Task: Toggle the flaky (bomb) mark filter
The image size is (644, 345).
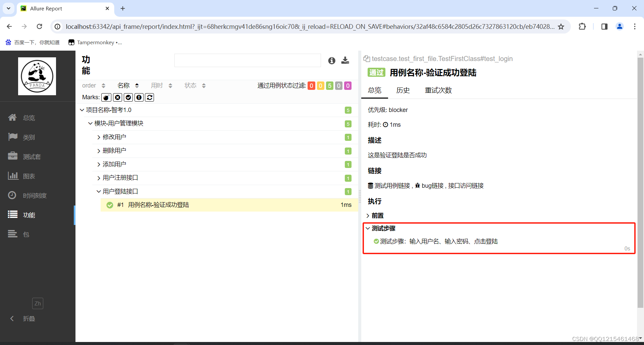Action: pos(106,97)
